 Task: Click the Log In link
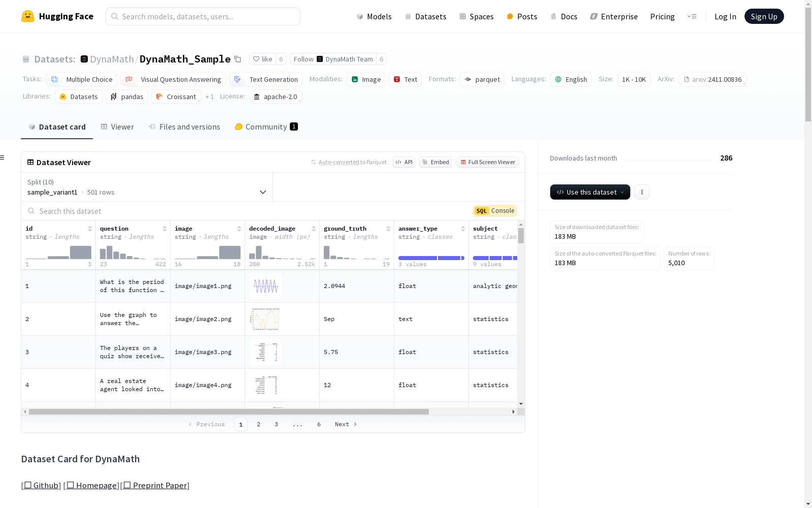click(725, 16)
